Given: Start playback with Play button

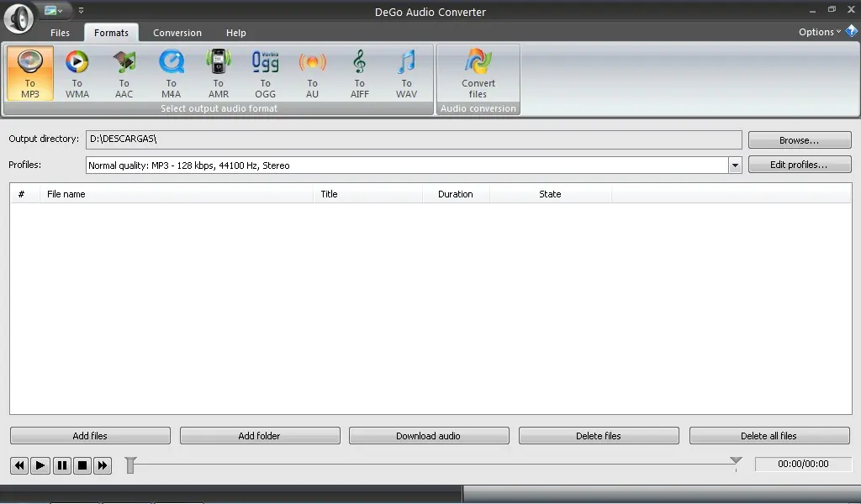Looking at the screenshot, I should [x=40, y=465].
